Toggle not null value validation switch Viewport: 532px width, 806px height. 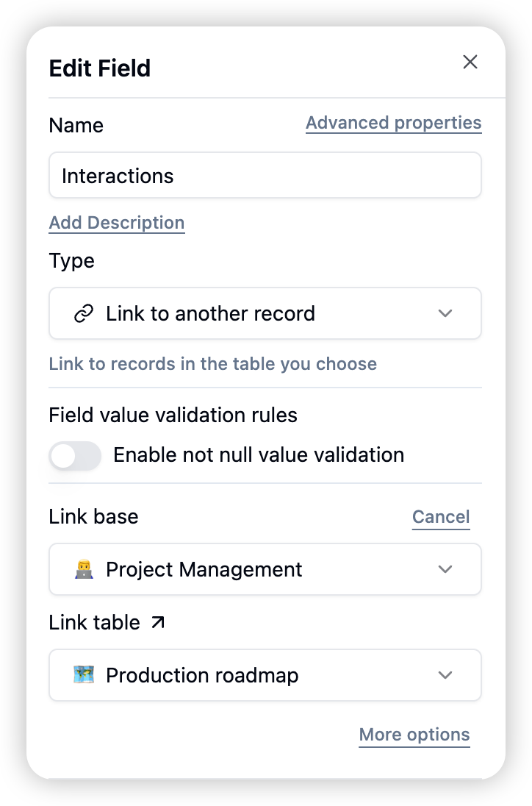tap(75, 455)
